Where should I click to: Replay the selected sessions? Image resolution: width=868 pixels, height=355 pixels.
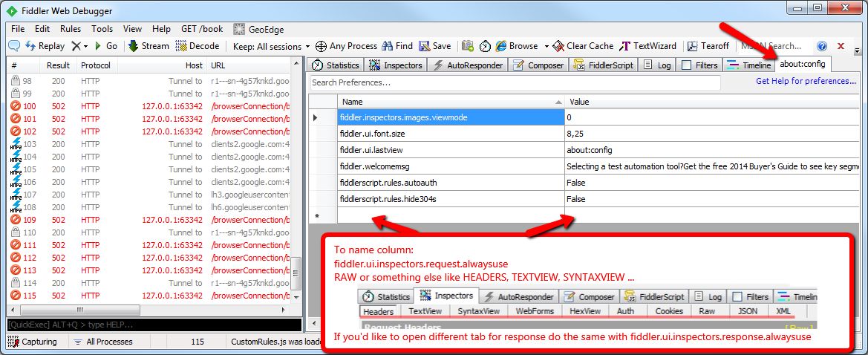45,46
